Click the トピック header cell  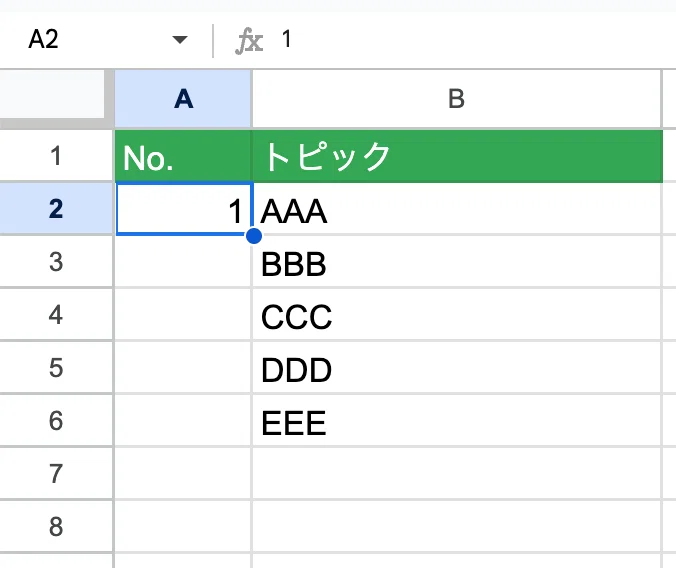457,156
